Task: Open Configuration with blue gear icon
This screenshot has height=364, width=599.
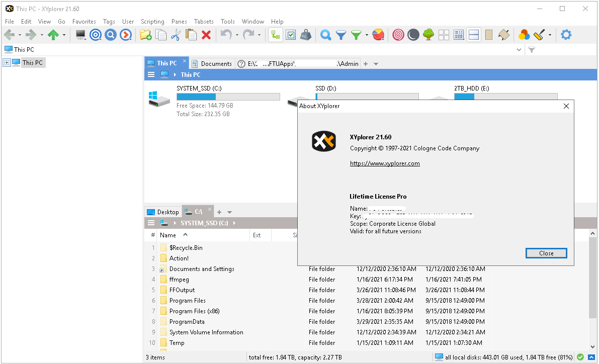Action: (x=566, y=35)
